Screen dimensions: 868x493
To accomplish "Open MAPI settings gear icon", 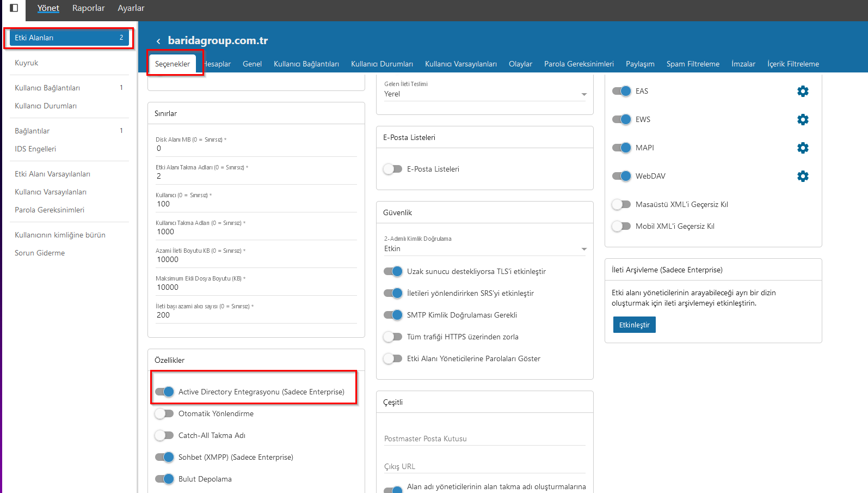I will (802, 148).
